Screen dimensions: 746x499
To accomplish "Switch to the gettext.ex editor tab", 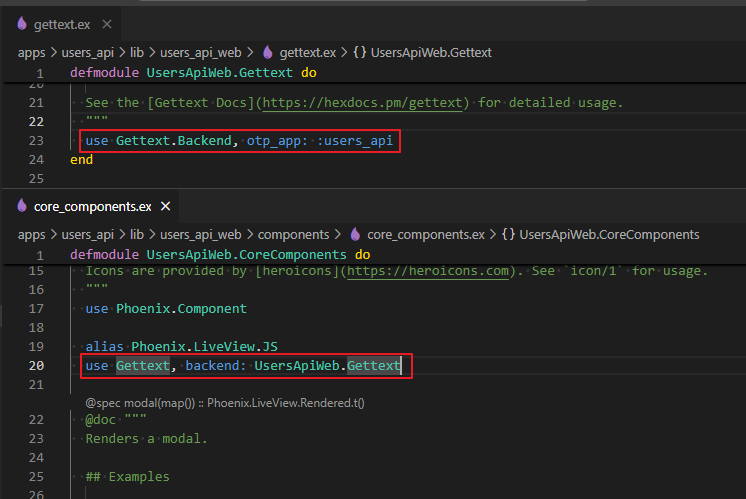I will (62, 24).
